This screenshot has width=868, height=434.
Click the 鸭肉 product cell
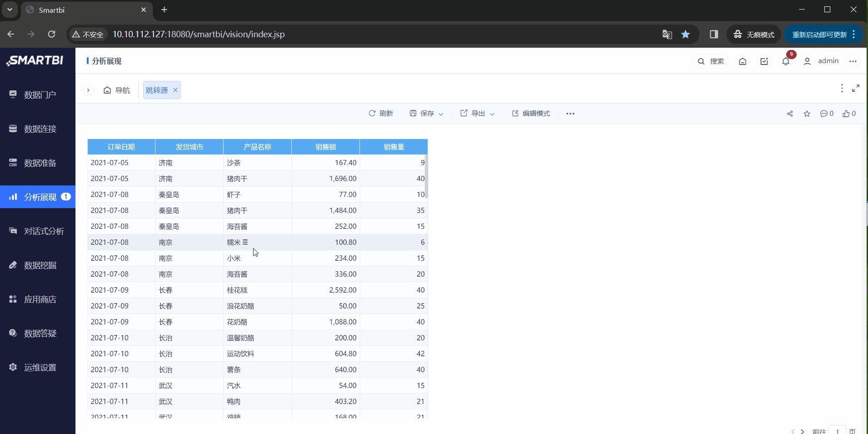click(258, 401)
